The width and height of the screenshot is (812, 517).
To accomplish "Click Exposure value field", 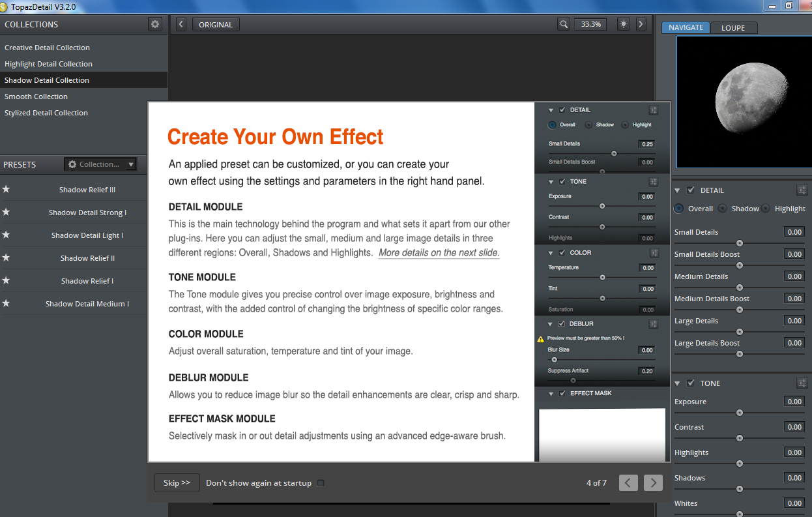I will point(794,402).
